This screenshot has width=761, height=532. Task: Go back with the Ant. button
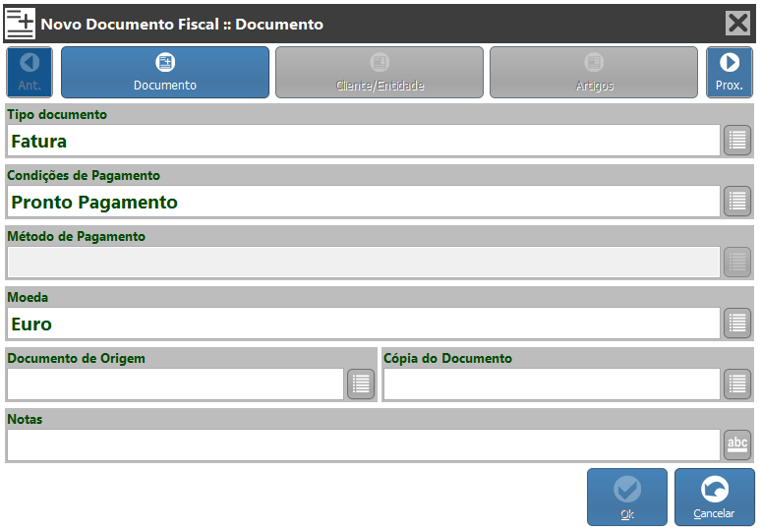coord(29,73)
